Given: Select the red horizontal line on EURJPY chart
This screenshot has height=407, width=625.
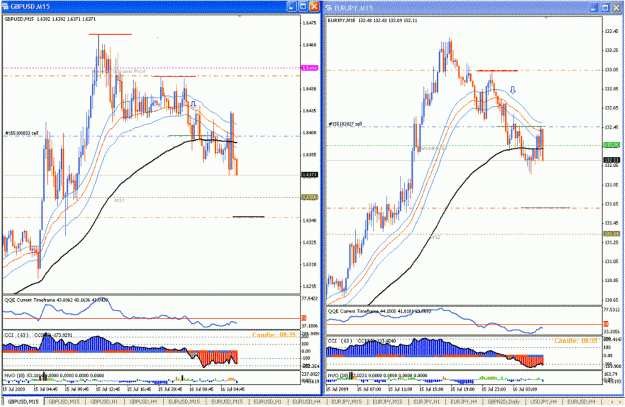Looking at the screenshot, I should [x=497, y=71].
